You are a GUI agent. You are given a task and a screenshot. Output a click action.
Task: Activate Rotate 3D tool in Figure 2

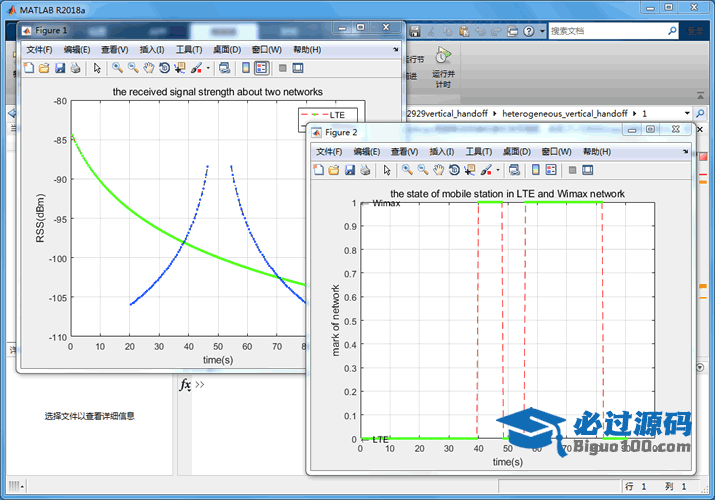click(454, 170)
